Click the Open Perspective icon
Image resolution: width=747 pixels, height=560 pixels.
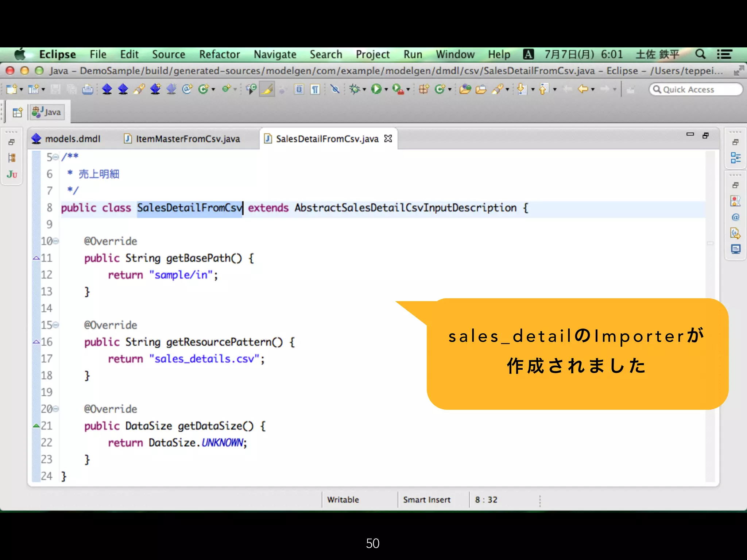[x=17, y=112]
